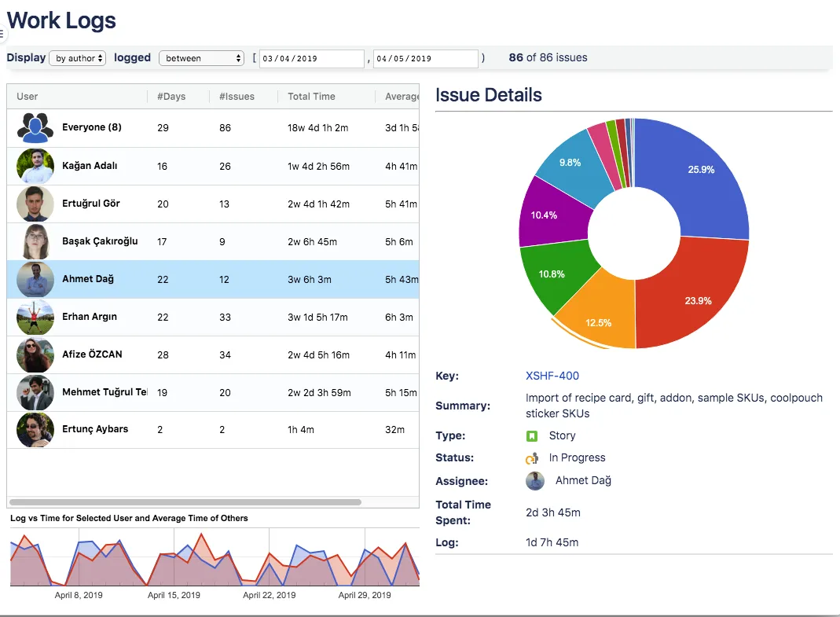Viewport: 840px width, 617px height.
Task: Click the table's horizontal scrollbar
Action: 185,502
